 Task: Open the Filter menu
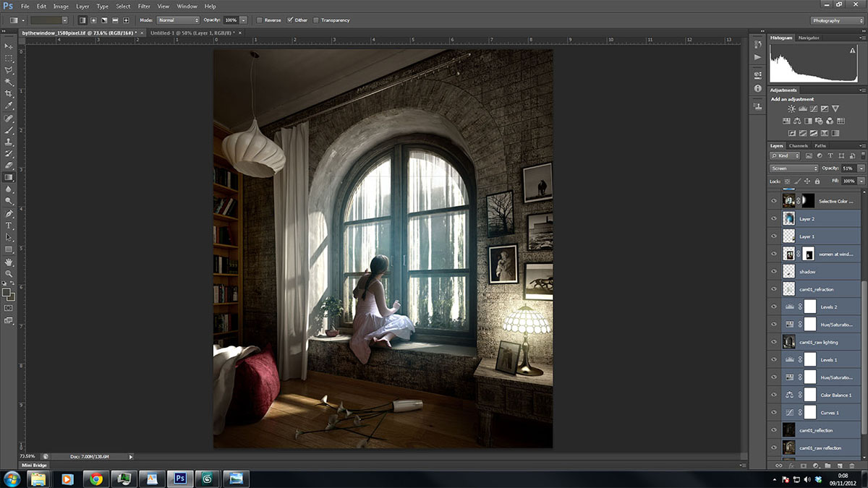(144, 7)
